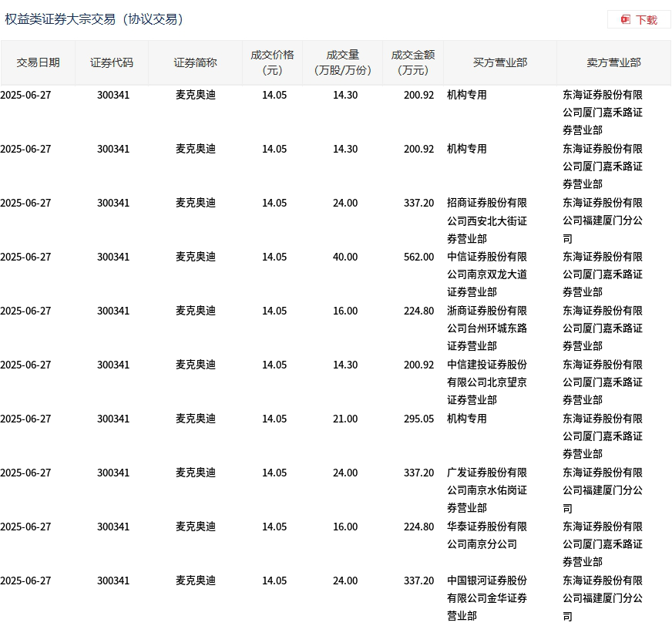Select the 证券简称 column header

pyautogui.click(x=195, y=62)
